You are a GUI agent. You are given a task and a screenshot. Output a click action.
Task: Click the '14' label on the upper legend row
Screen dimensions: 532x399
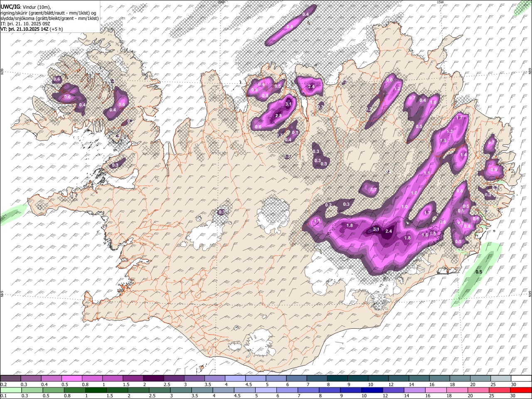click(x=411, y=384)
